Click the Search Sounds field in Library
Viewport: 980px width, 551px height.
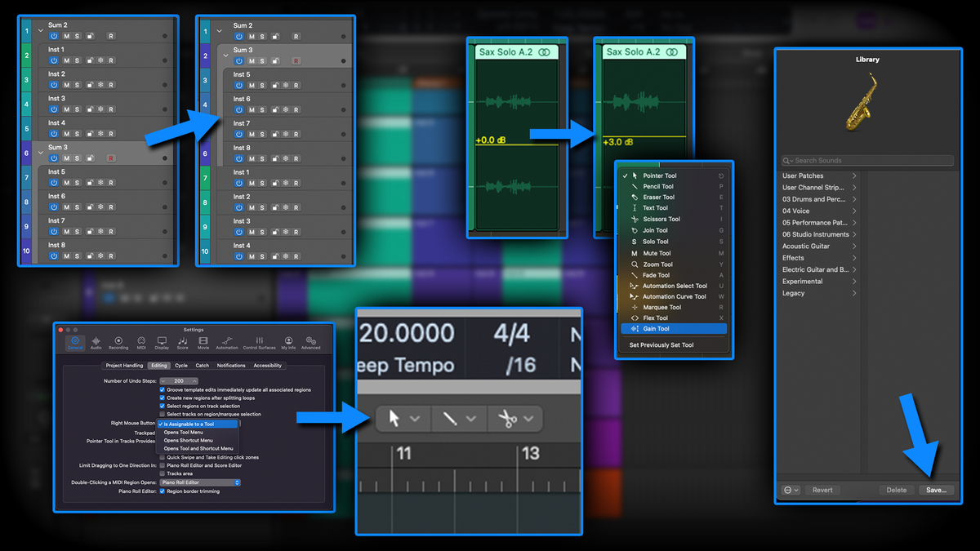pyautogui.click(x=867, y=160)
